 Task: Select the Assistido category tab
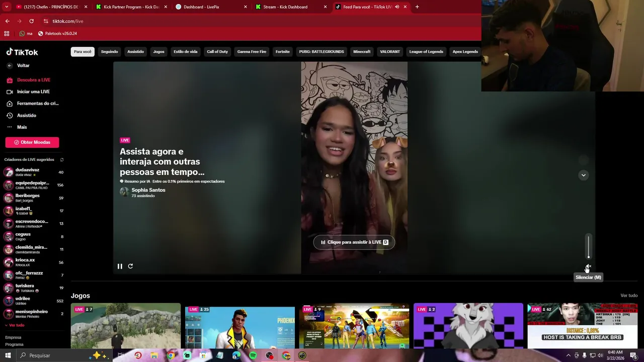point(135,52)
